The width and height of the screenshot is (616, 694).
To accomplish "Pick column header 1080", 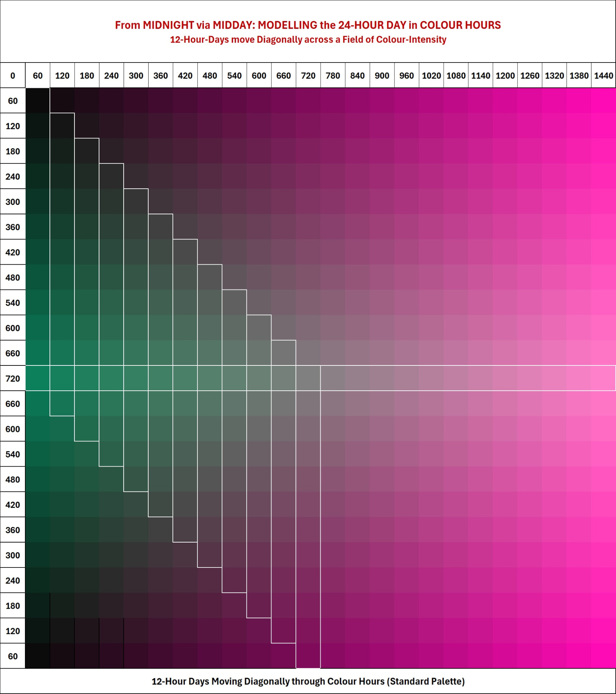I will [456, 76].
